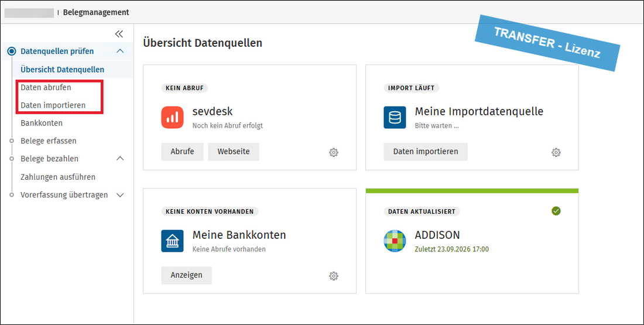Open Zahlungen ausführen in sidebar
Viewport: 644px width, 325px height.
(58, 177)
